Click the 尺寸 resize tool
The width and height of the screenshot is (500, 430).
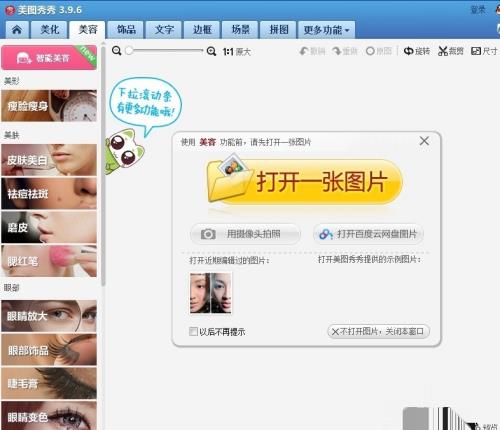click(x=484, y=51)
